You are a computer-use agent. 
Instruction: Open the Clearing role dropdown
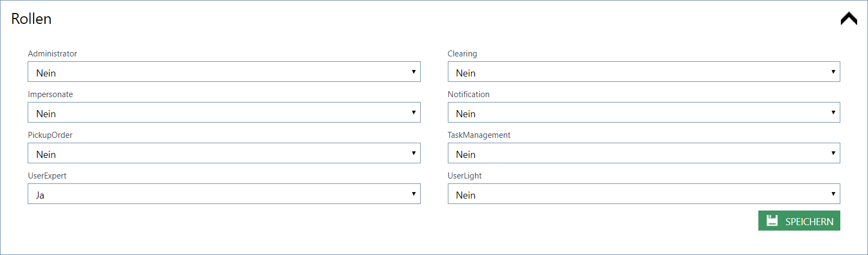coord(643,72)
